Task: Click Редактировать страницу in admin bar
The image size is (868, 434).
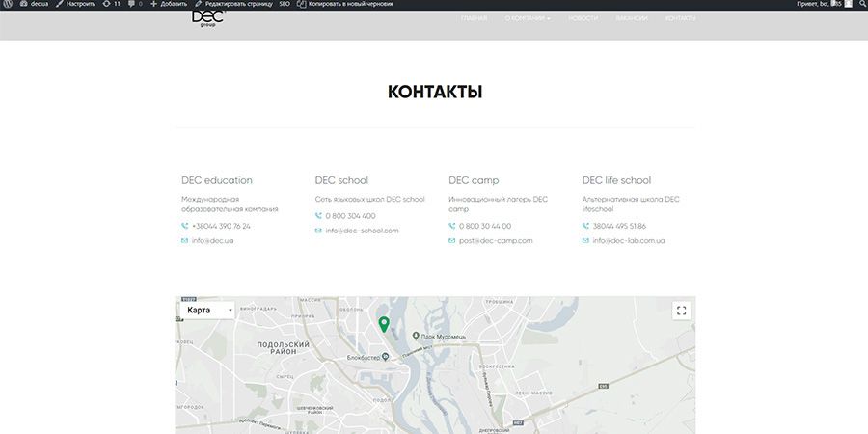Action: click(233, 5)
